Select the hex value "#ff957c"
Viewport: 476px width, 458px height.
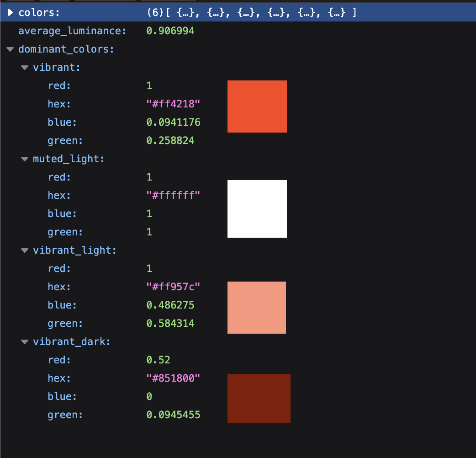pos(173,287)
